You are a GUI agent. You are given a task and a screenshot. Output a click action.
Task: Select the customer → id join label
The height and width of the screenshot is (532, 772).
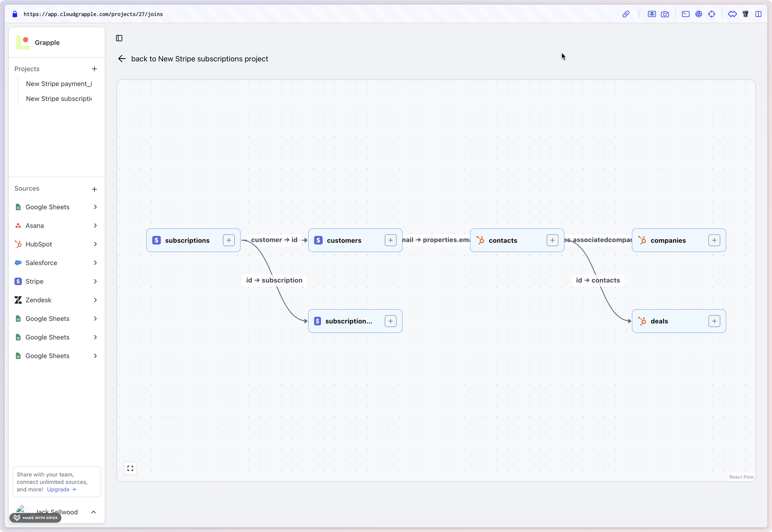[274, 240]
